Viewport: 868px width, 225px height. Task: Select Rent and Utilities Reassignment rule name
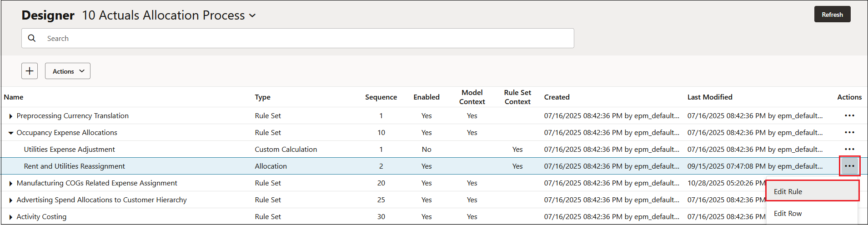74,166
